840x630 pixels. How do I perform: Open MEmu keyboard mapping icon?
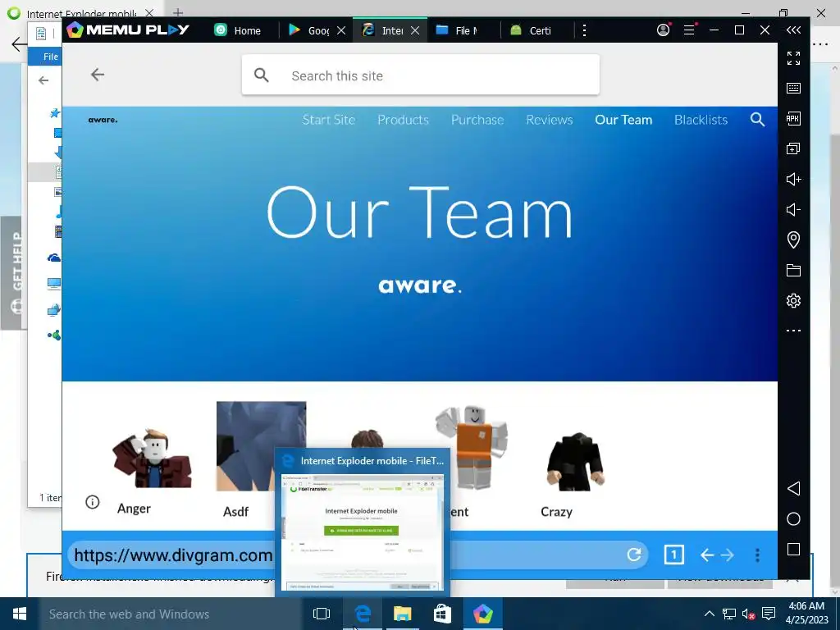[x=793, y=89]
